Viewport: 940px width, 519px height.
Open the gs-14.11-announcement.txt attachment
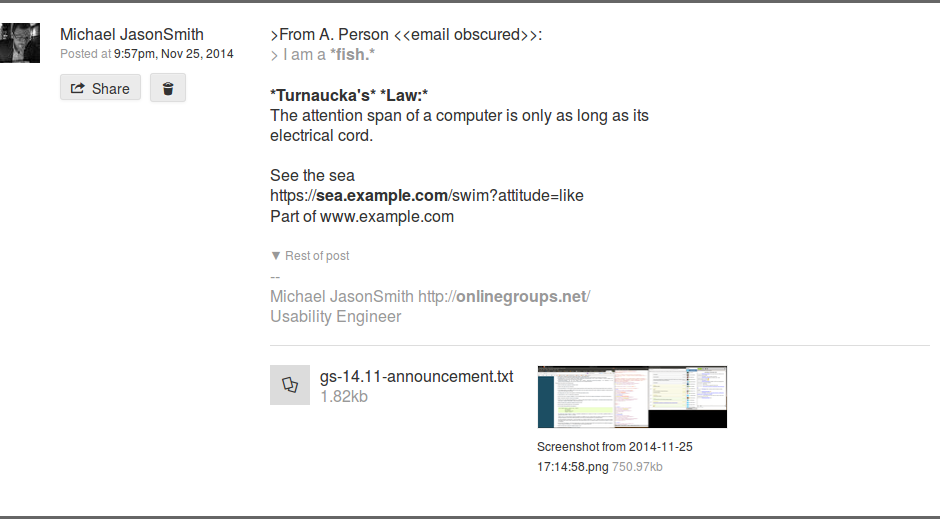pyautogui.click(x=416, y=376)
